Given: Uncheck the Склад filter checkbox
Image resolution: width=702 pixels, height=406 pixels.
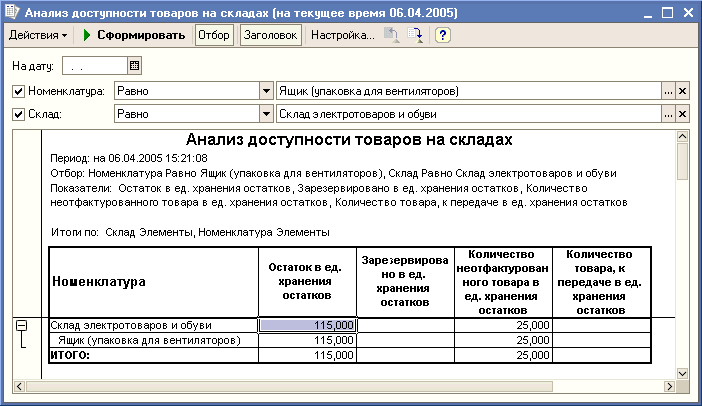Looking at the screenshot, I should point(18,114).
